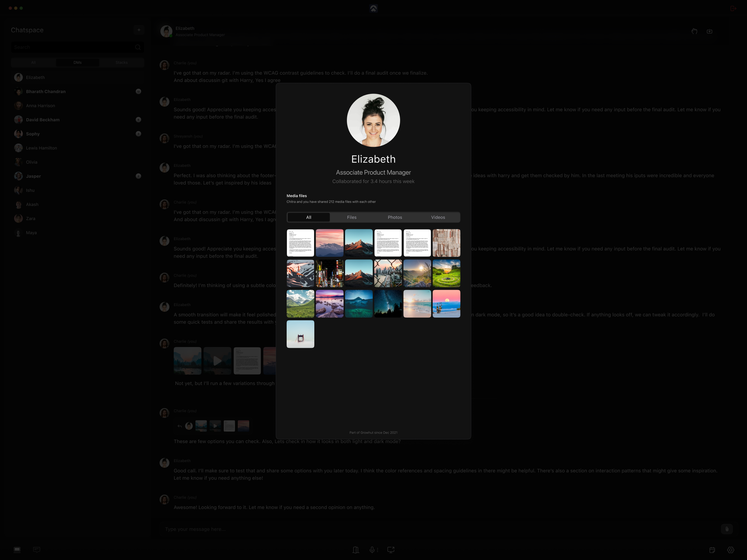
Task: Open the green spiral hill thumbnail
Action: click(447, 273)
